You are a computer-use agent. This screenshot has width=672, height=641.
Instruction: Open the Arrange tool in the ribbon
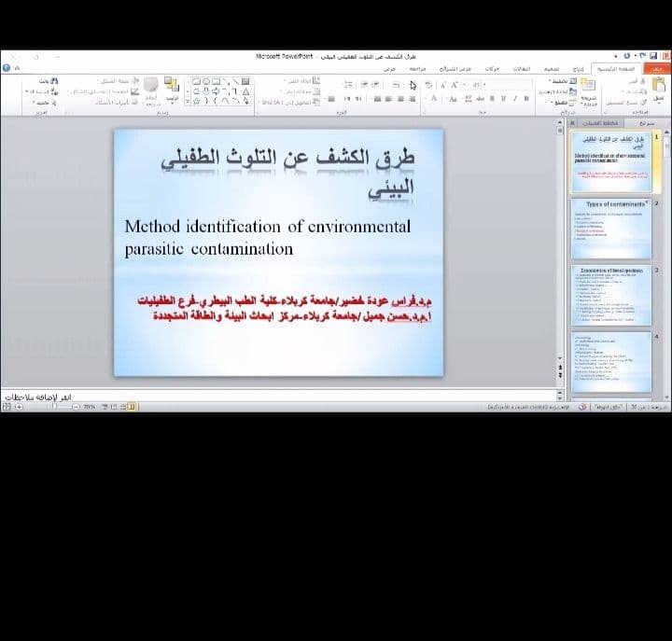tap(172, 87)
